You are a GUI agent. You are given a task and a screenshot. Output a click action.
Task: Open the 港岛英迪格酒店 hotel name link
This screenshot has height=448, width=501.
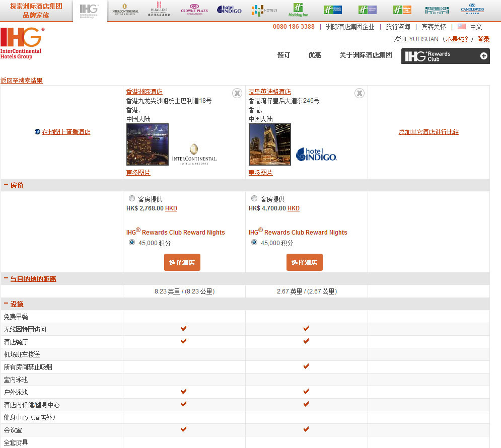270,92
